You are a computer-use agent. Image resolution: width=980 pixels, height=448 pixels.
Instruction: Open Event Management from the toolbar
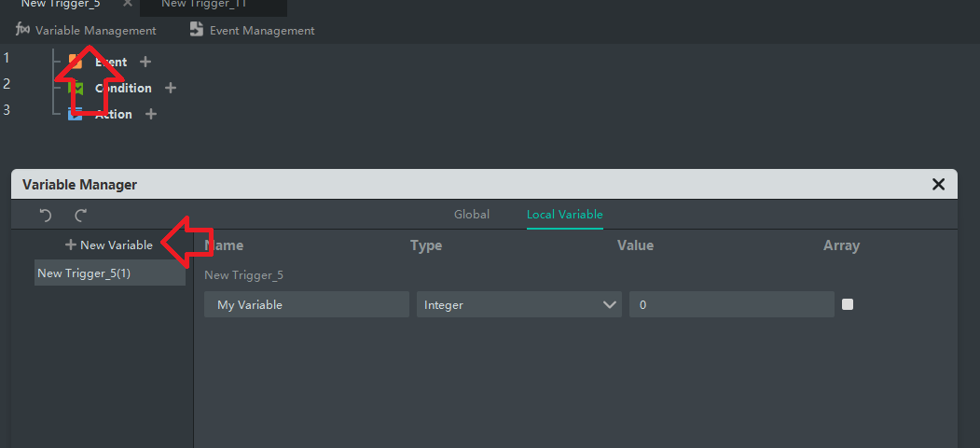pyautogui.click(x=252, y=30)
